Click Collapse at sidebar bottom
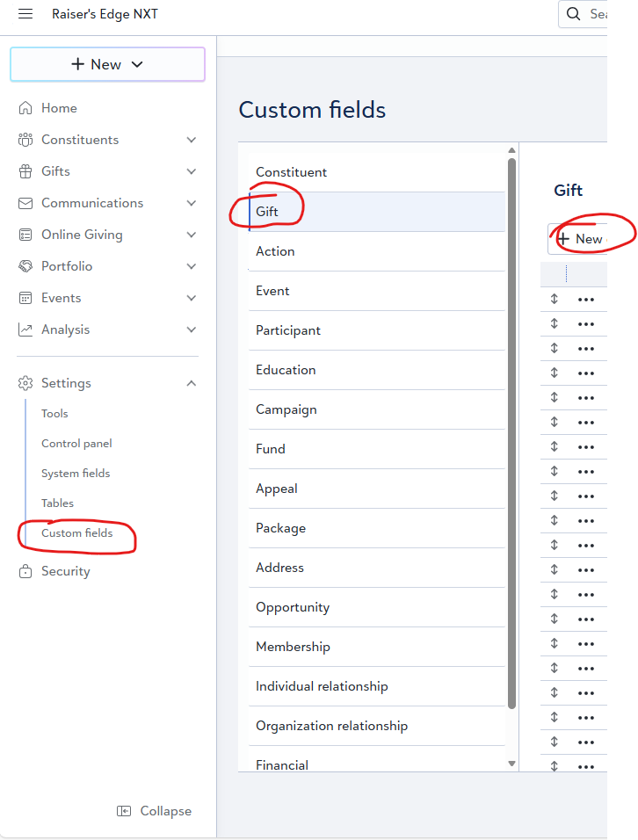The image size is (638, 840). click(x=155, y=811)
